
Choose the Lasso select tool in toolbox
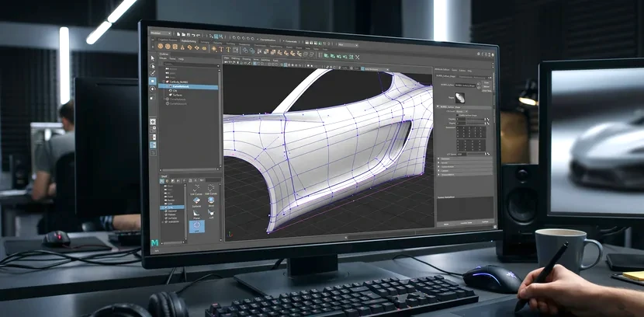coord(152,66)
